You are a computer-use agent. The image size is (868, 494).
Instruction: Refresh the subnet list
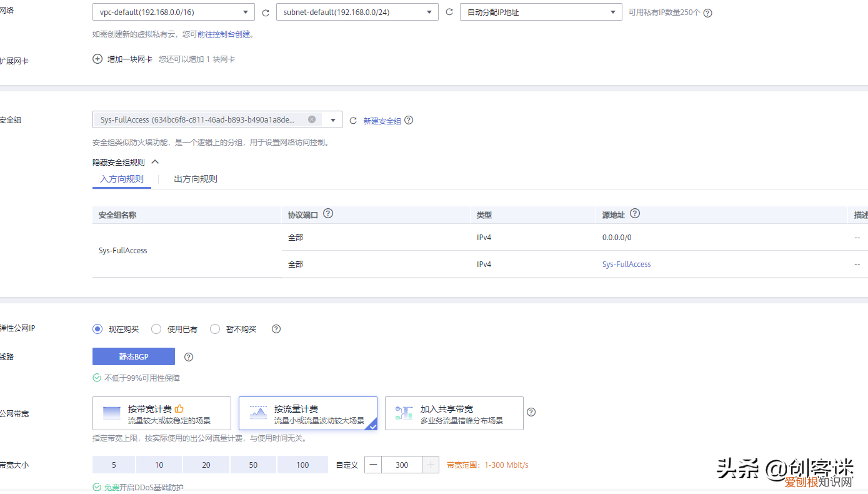point(449,11)
